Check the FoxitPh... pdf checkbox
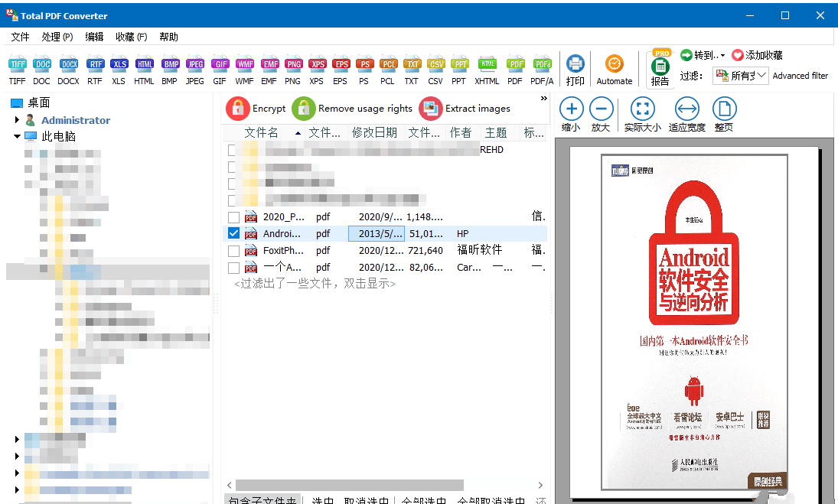 point(233,251)
